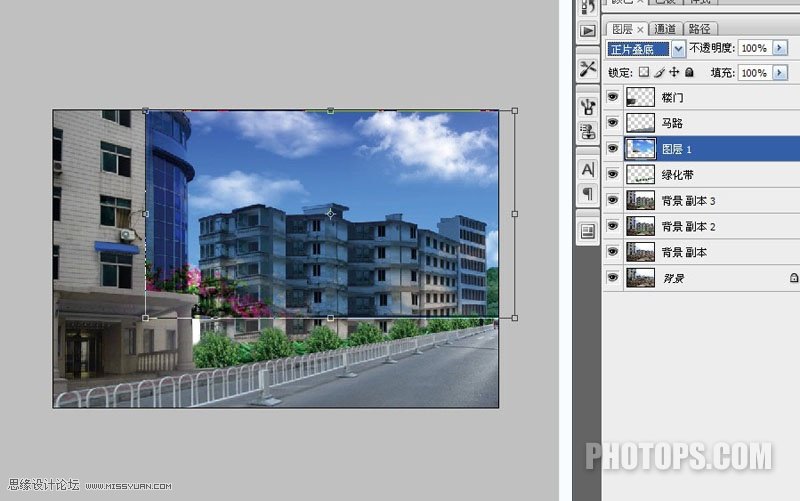The width and height of the screenshot is (800, 501).
Task: Select the 马路 layer name
Action: coord(672,123)
